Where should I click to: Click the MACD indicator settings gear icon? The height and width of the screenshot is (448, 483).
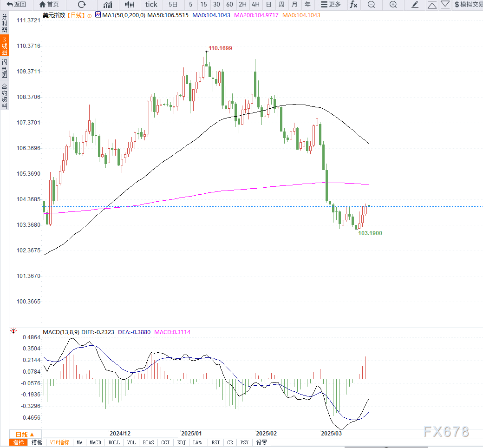13,331
